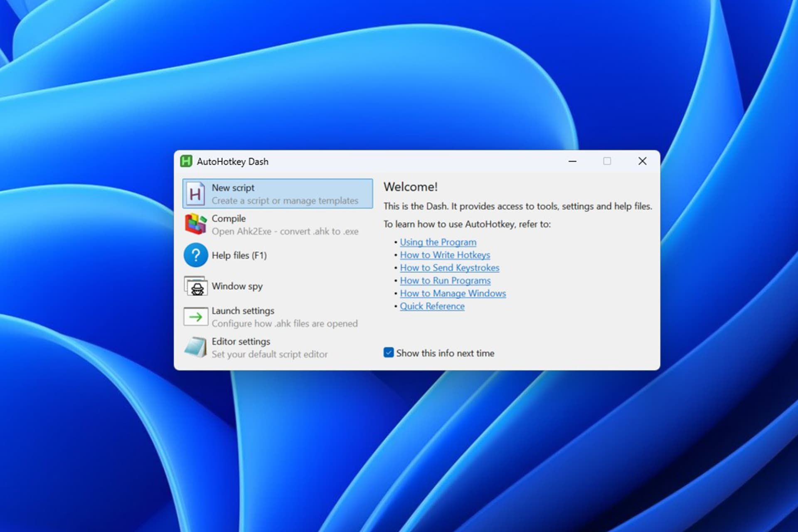Click 'Open Ahk2Exe - convert .ahk to .exe' text
798x532 pixels.
[x=285, y=232]
